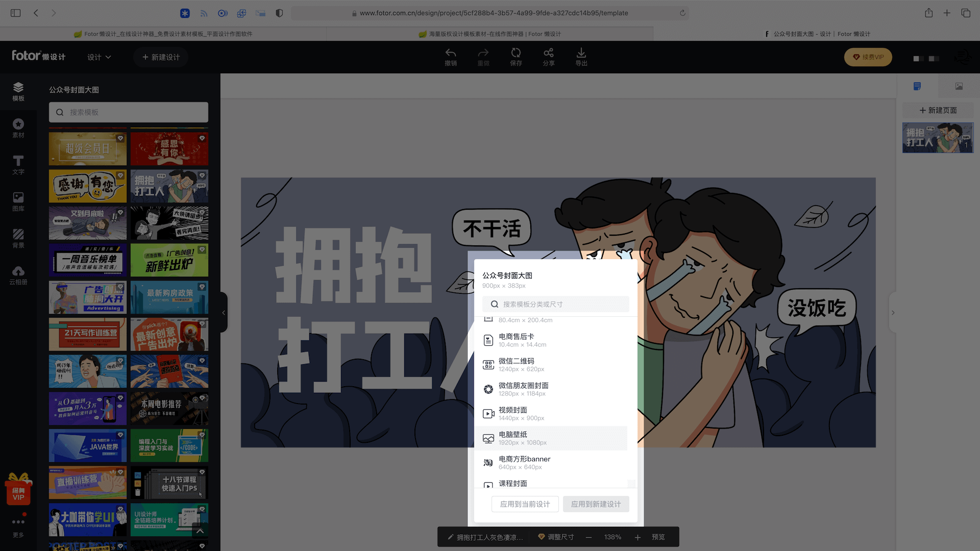Open the Share (分享) icon
This screenshot has height=551, width=980.
pyautogui.click(x=548, y=53)
